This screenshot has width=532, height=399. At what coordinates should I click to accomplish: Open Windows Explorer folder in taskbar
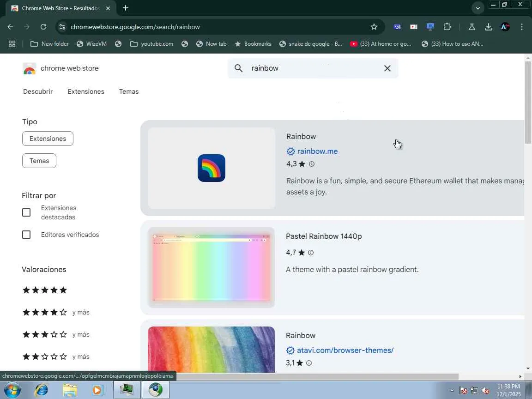click(70, 390)
